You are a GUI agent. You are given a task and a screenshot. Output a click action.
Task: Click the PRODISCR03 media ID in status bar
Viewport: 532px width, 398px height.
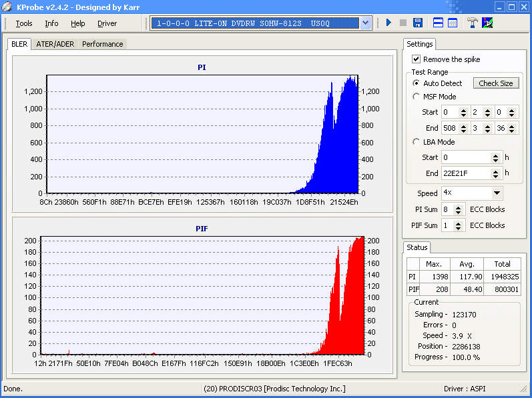(x=274, y=389)
